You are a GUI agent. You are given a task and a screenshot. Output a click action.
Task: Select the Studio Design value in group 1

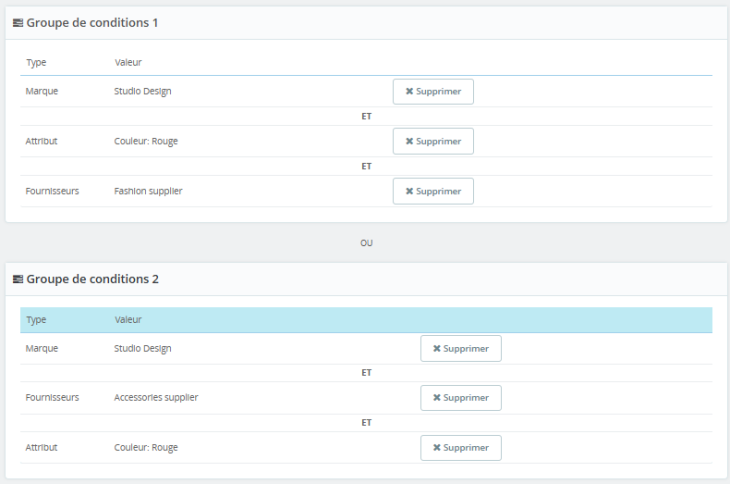(143, 91)
